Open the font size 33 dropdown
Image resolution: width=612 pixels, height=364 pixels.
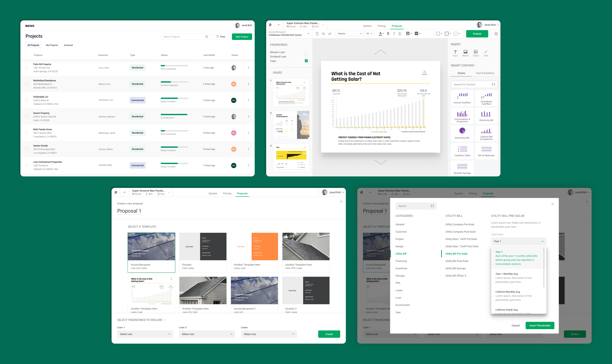369,34
